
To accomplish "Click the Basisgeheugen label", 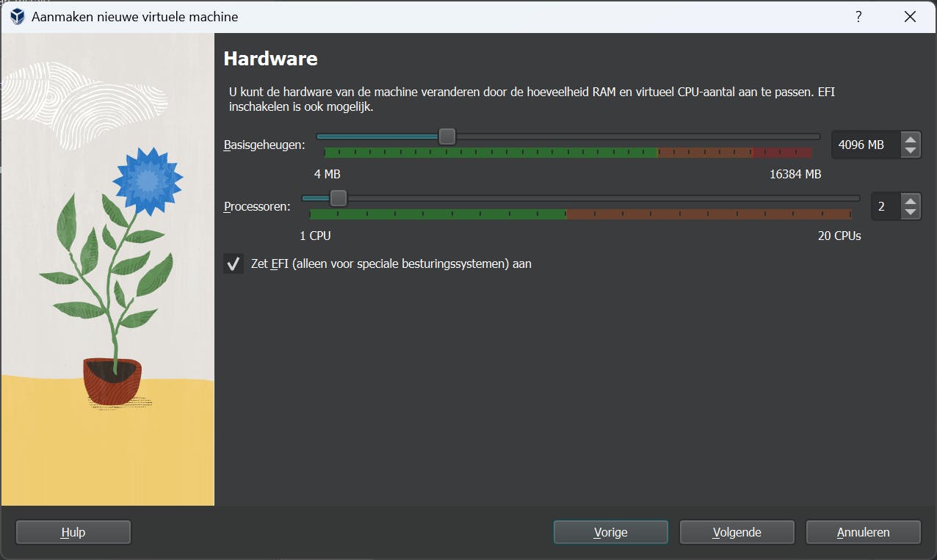I will [264, 145].
